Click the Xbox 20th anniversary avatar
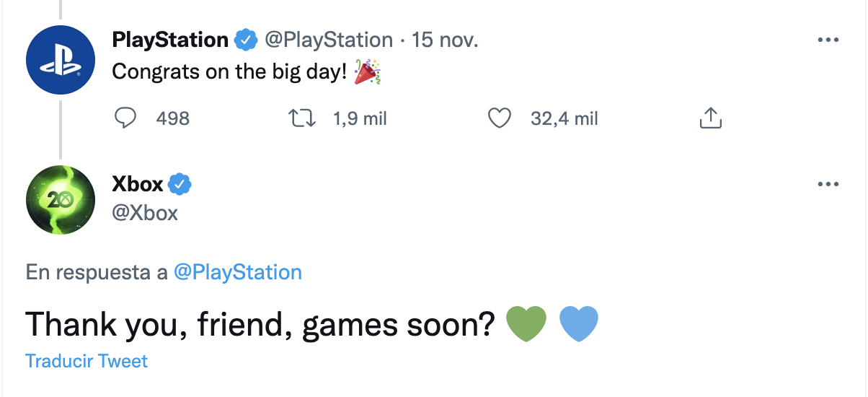Image resolution: width=868 pixels, height=397 pixels. point(61,201)
